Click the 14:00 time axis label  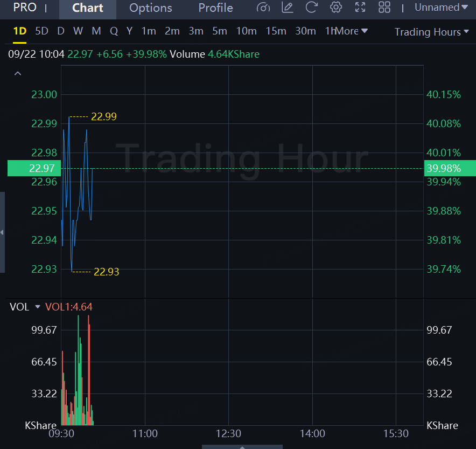coord(312,433)
